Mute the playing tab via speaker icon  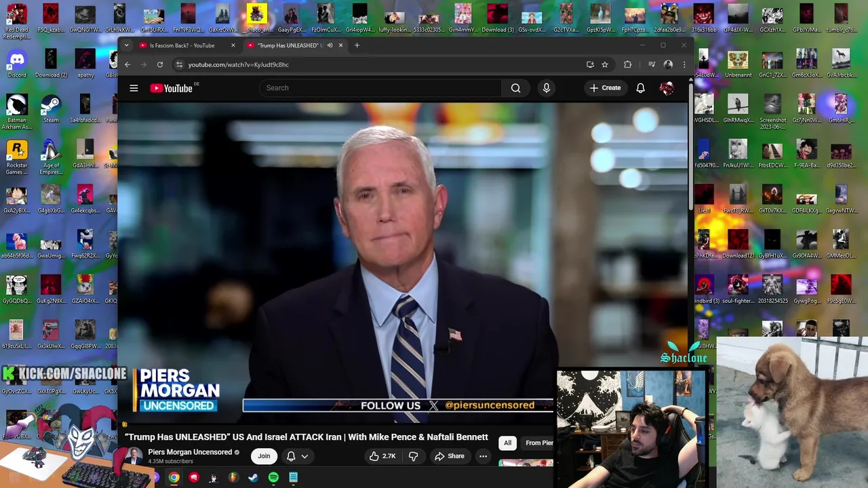point(330,45)
